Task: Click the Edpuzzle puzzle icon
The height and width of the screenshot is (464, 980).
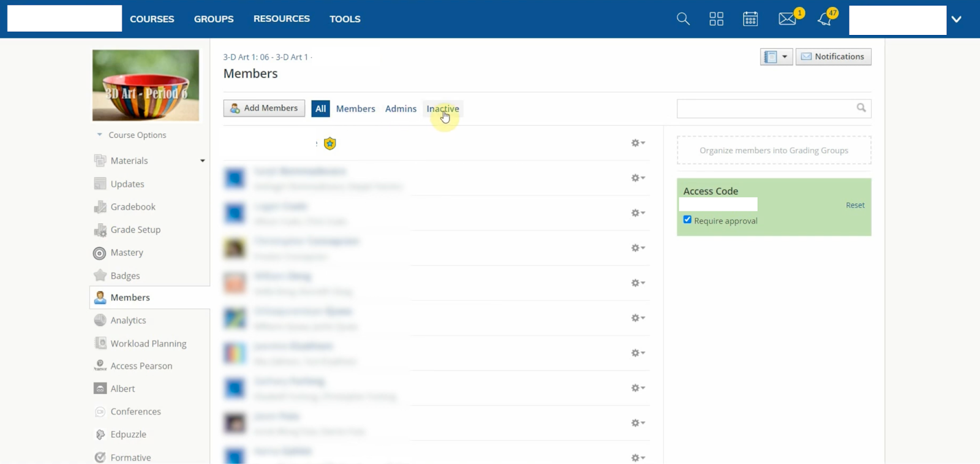Action: point(100,435)
